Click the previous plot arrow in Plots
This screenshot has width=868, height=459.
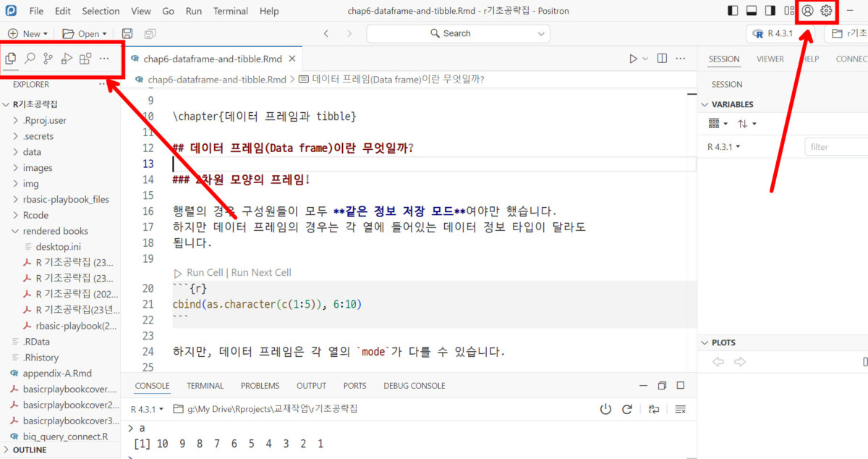point(718,362)
